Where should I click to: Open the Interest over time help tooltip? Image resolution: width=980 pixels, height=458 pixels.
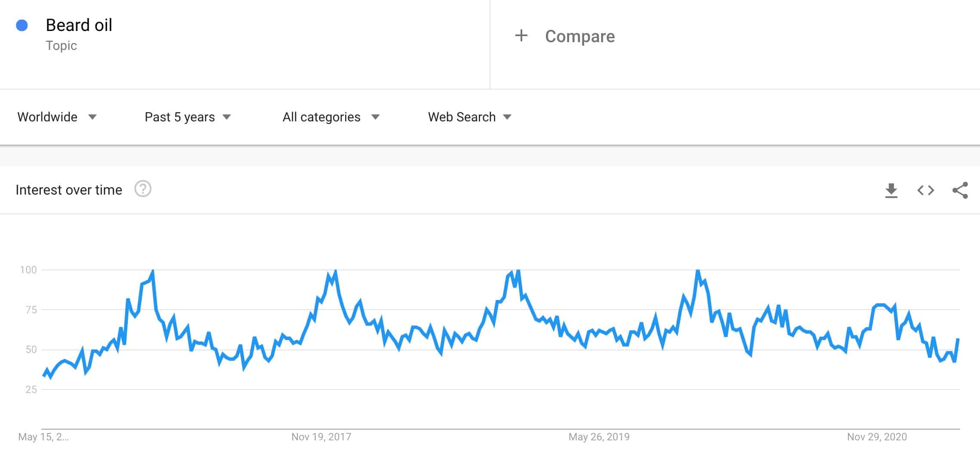coord(142,189)
